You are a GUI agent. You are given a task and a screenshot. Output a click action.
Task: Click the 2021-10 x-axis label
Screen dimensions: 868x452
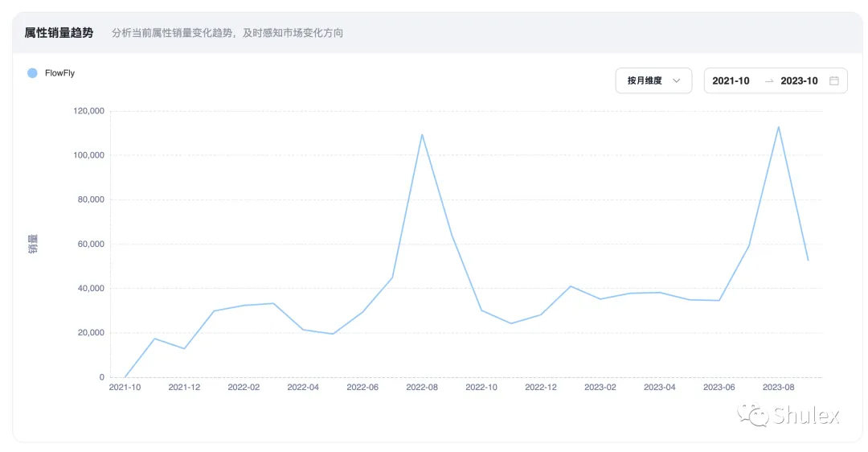pos(125,387)
